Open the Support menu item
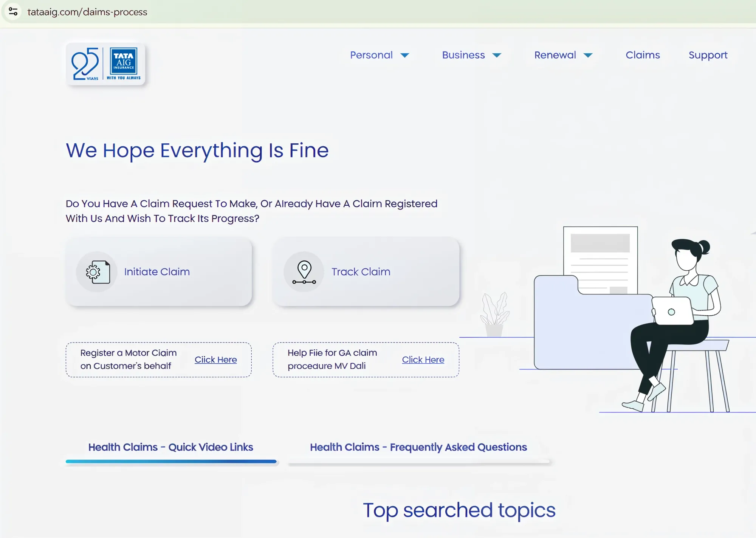The height and width of the screenshot is (538, 756). click(x=708, y=55)
